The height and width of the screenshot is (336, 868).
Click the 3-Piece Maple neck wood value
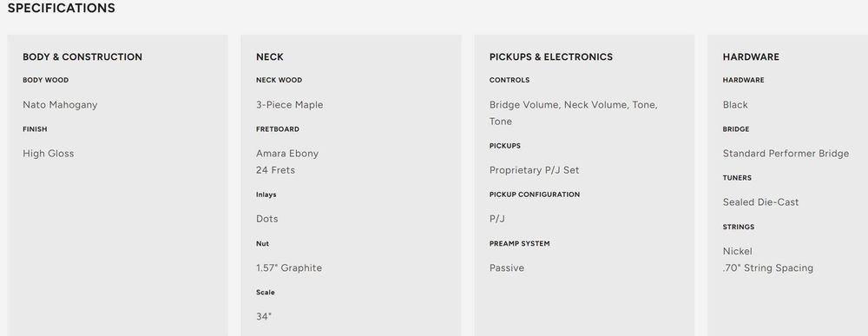click(290, 105)
